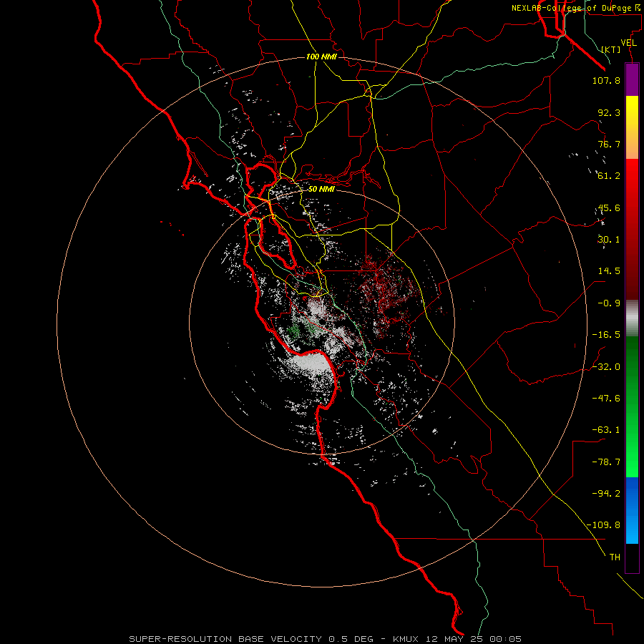The image size is (644, 644).
Task: Select the 14.5 scale value
Action: (x=609, y=271)
